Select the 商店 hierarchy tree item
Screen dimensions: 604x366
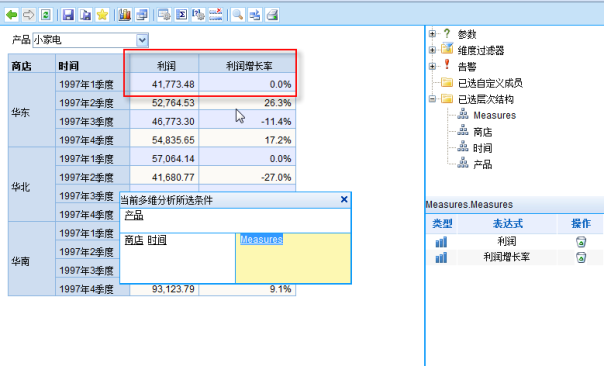483,132
